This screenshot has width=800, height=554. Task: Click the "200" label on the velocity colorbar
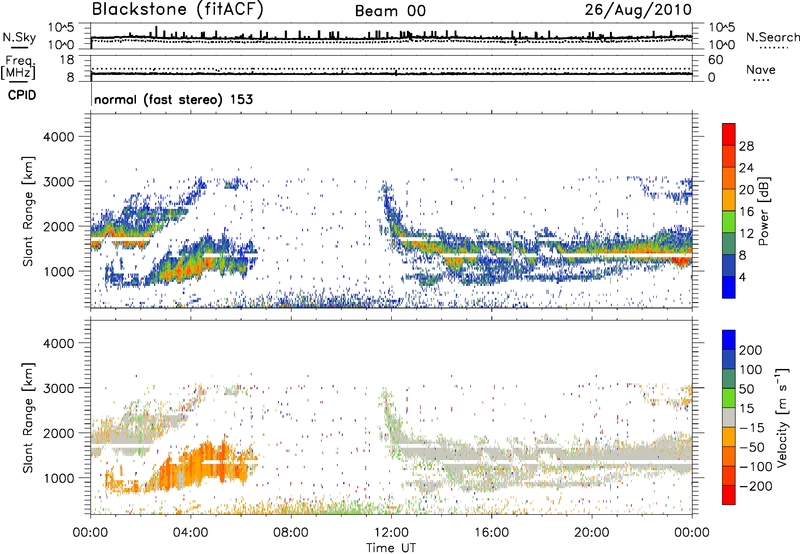click(751, 350)
